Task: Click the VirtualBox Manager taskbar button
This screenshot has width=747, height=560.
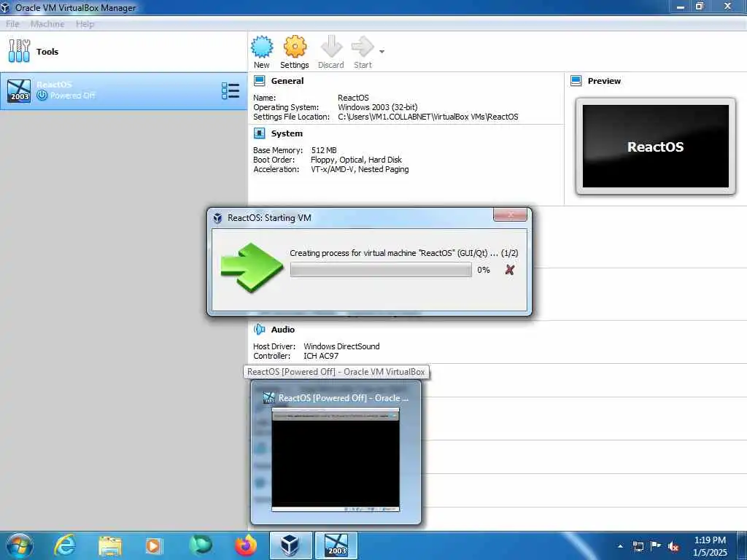Action: point(290,545)
